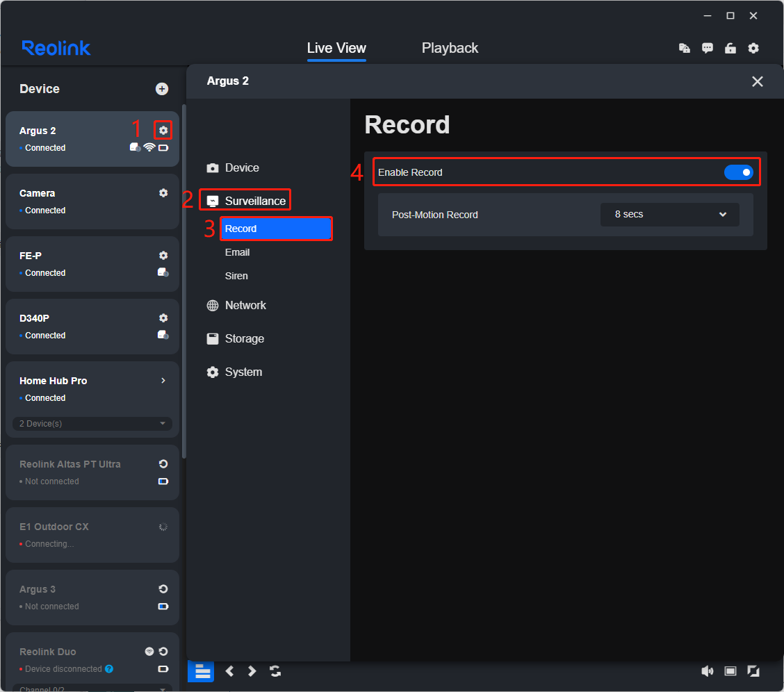784x692 pixels.
Task: Click Reolink Altas PT Ultra battery icon
Action: [x=163, y=481]
